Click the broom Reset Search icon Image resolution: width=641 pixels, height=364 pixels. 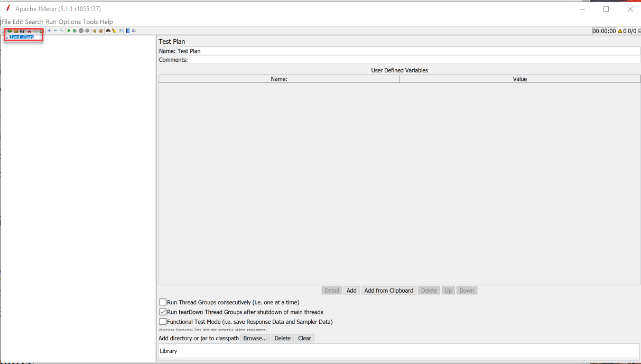click(x=114, y=31)
